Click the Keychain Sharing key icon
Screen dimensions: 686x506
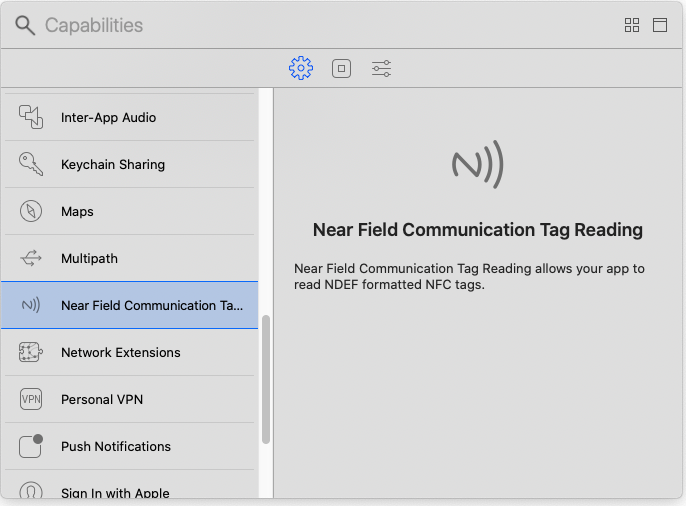[x=31, y=164]
